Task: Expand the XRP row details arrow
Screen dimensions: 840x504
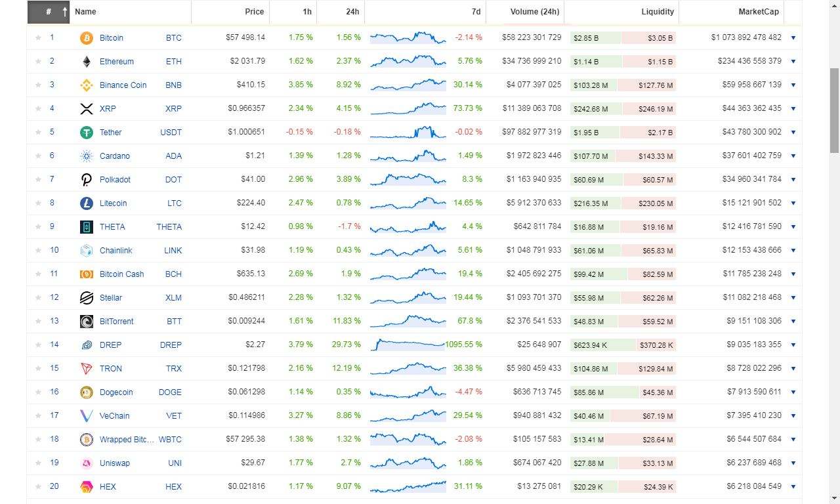Action: [793, 109]
